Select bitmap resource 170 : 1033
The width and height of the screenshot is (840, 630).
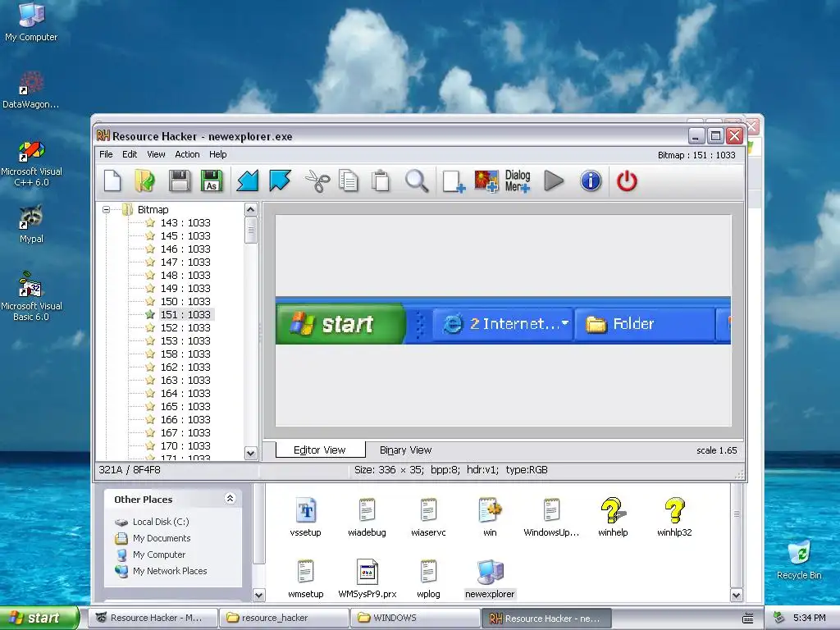pos(185,445)
